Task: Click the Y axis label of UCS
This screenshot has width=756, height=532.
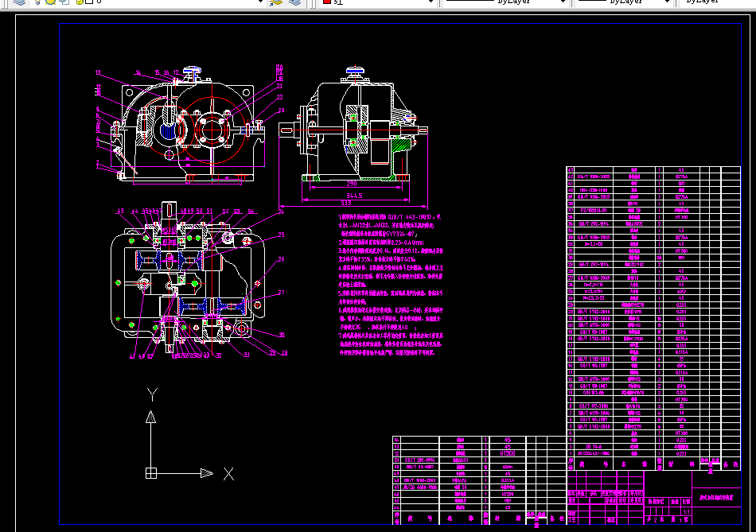Action: click(152, 394)
